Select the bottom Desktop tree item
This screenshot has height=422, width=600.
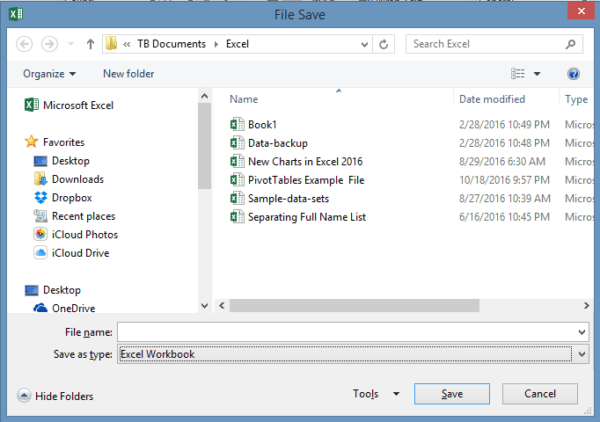click(62, 290)
